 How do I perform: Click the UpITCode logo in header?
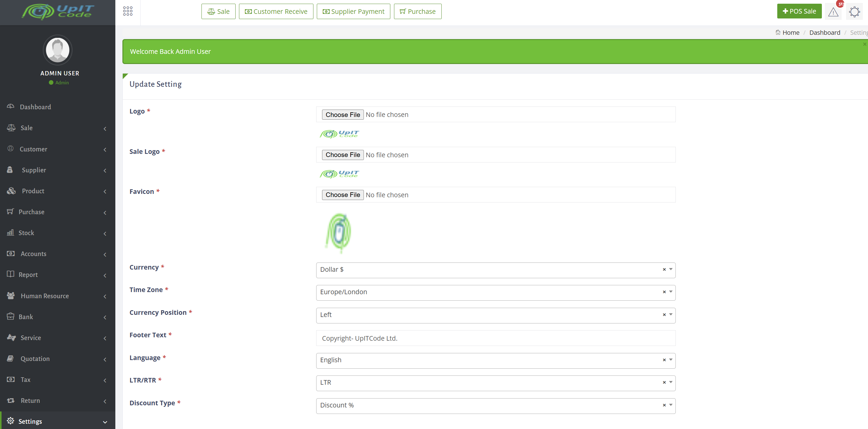[58, 11]
